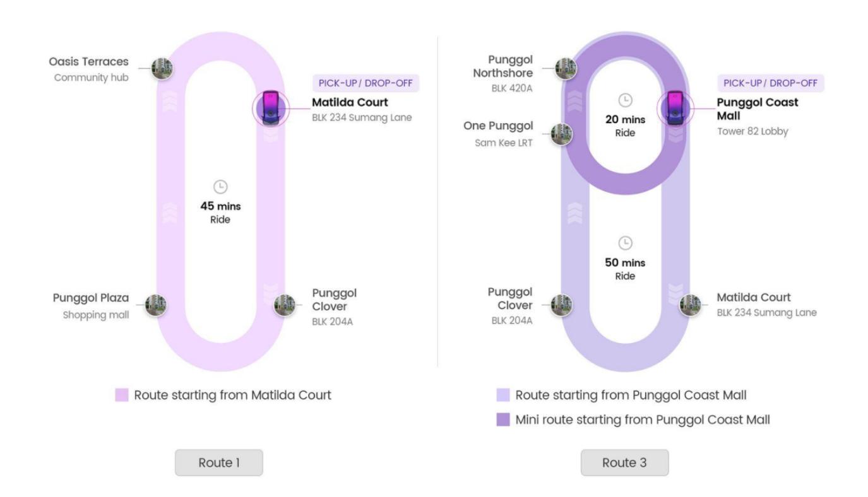Viewport: 868px width, 497px height.
Task: Click the Punggol Plaza stop thumbnail
Action: pyautogui.click(x=156, y=305)
